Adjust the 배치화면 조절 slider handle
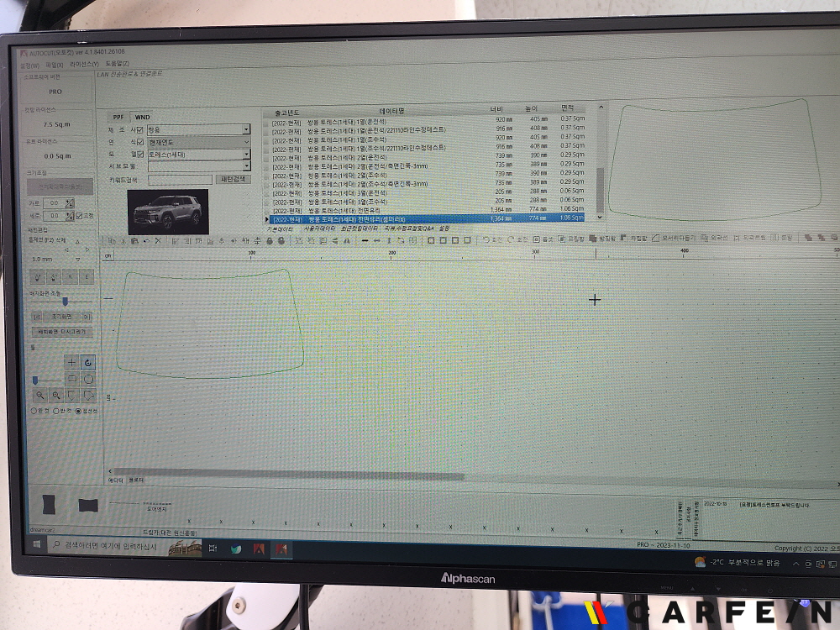The height and width of the screenshot is (630, 840). coord(65,301)
